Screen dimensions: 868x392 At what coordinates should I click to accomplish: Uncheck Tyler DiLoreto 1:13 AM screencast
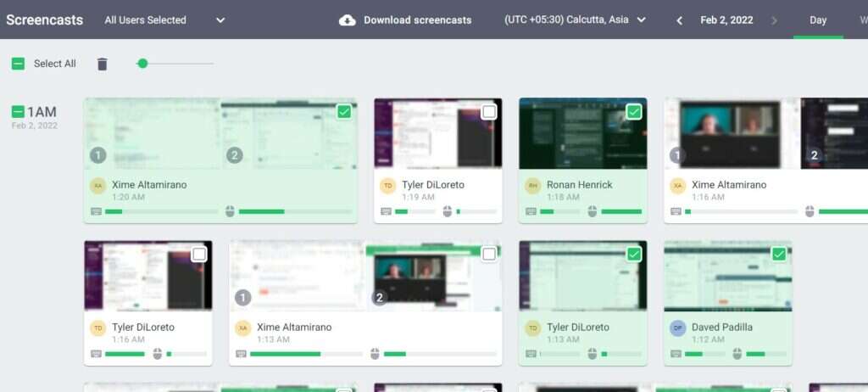coord(634,255)
